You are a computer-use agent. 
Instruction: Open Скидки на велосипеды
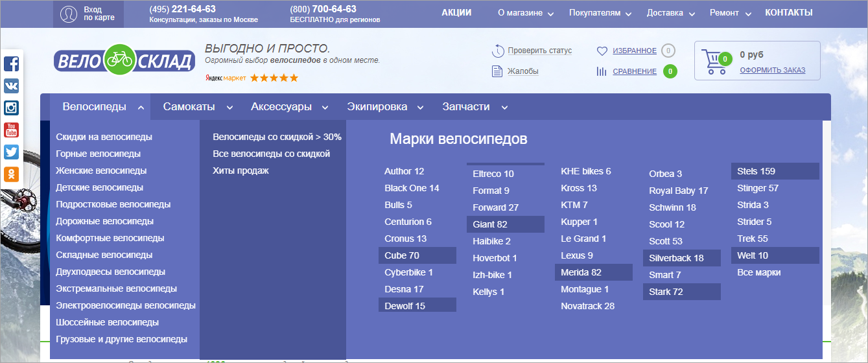tap(104, 137)
